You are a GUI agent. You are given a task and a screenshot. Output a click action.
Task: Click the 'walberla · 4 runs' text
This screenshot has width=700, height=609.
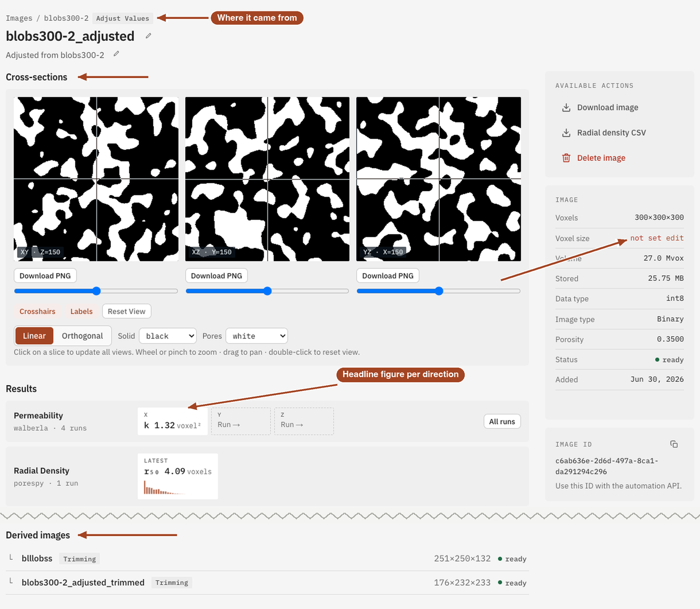pyautogui.click(x=50, y=428)
